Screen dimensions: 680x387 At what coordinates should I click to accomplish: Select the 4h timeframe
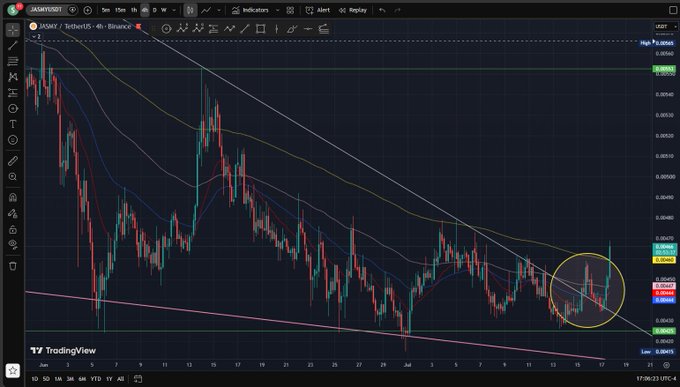point(145,10)
